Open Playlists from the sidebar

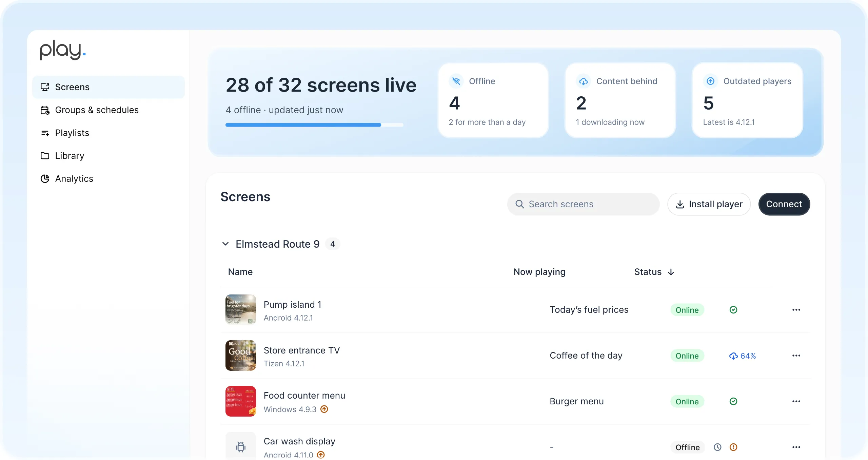click(x=108, y=133)
